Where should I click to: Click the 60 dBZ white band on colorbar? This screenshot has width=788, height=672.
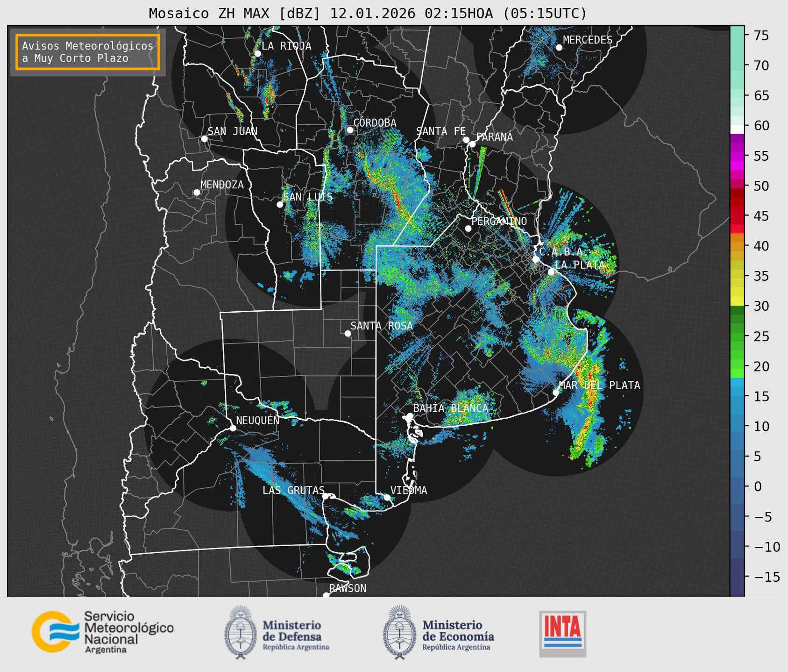737,129
